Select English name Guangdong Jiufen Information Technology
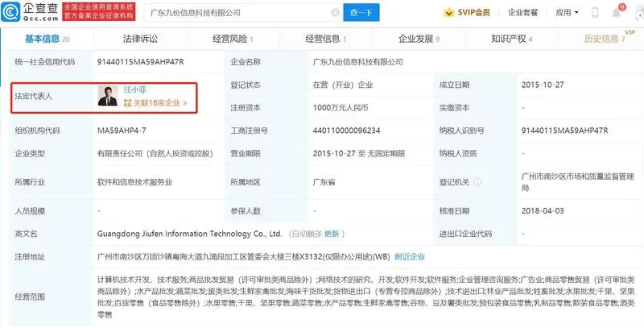Image resolution: width=644 pixels, height=328 pixels. 190,234
